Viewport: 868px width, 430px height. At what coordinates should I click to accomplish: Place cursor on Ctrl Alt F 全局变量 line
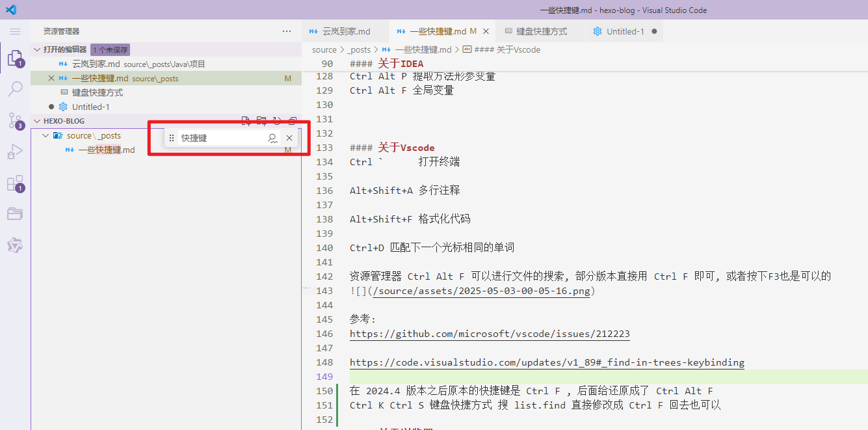pyautogui.click(x=402, y=90)
